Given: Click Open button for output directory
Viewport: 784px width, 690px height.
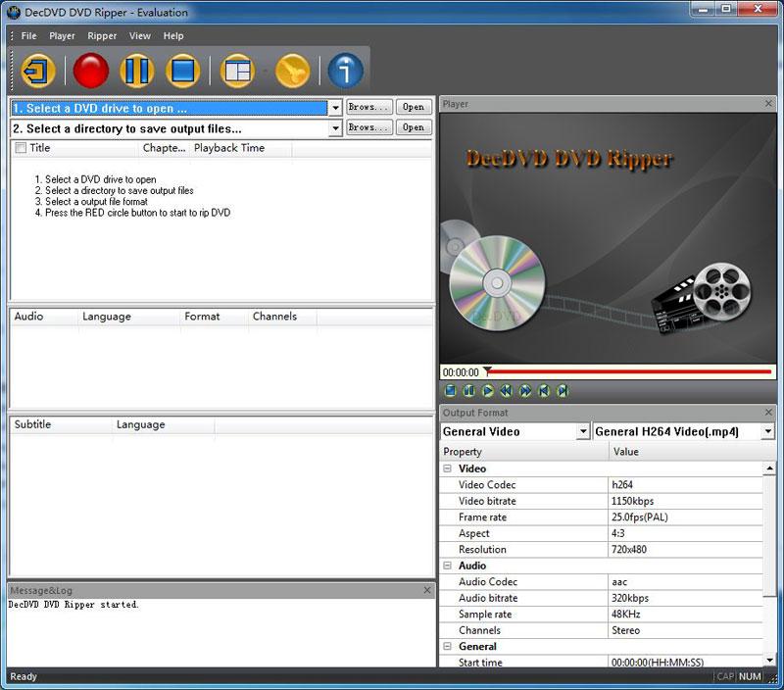Looking at the screenshot, I should pyautogui.click(x=414, y=127).
